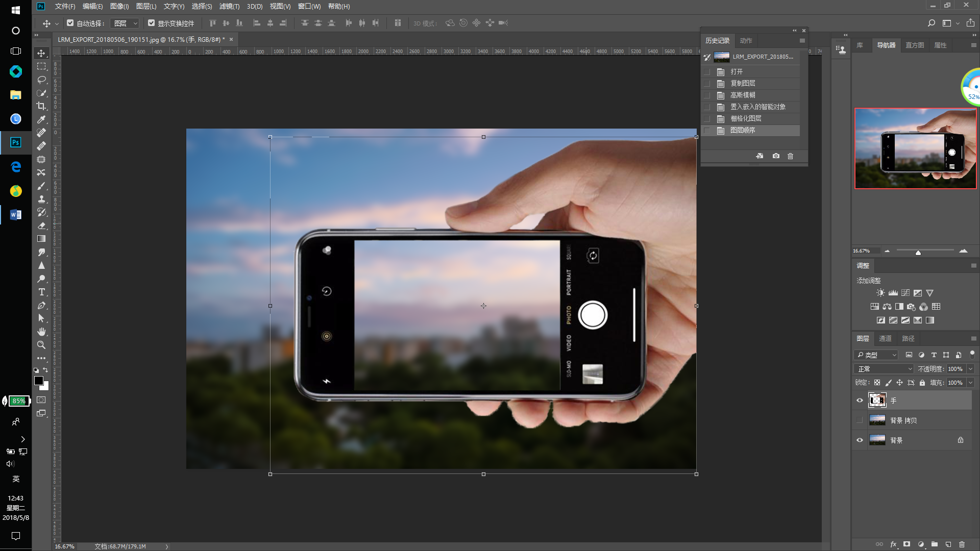Screen dimensions: 980x551
Task: Create new snapshot in History panel
Action: (x=776, y=156)
